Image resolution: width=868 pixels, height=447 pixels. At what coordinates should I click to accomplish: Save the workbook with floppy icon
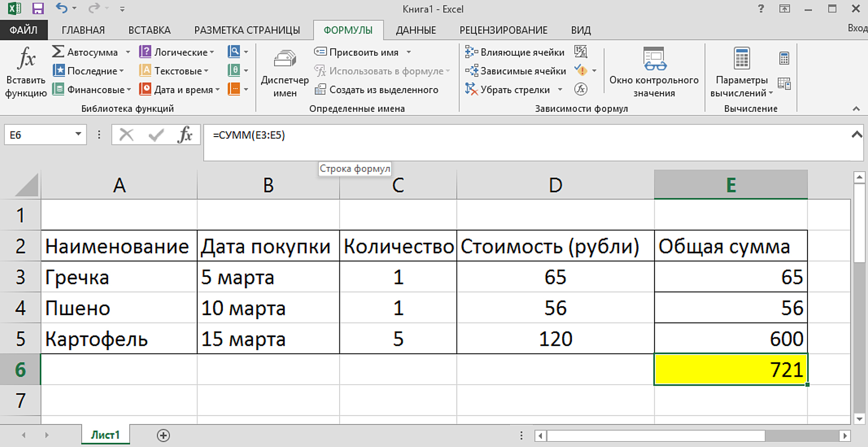(x=37, y=8)
